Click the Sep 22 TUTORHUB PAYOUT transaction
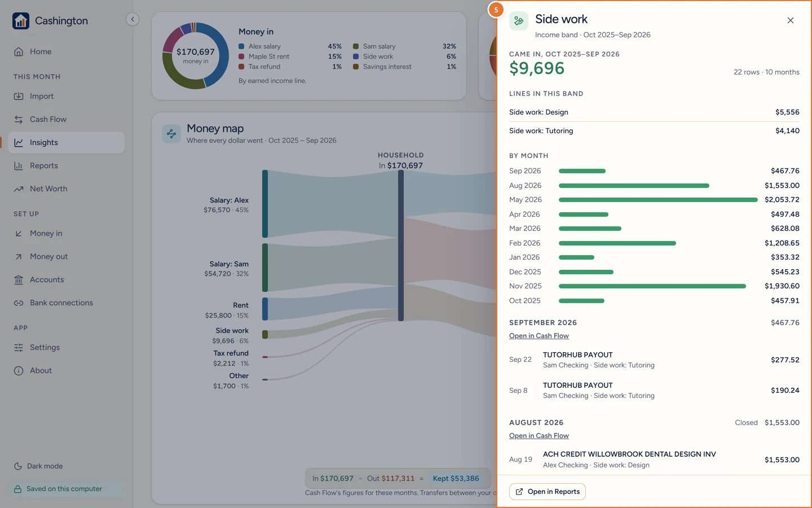812x508 pixels. pyautogui.click(x=654, y=360)
